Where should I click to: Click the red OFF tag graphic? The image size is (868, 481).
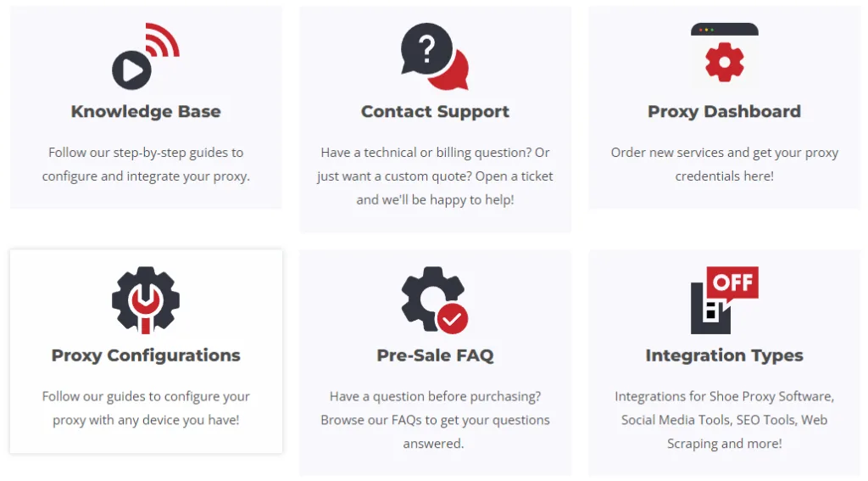tap(732, 282)
